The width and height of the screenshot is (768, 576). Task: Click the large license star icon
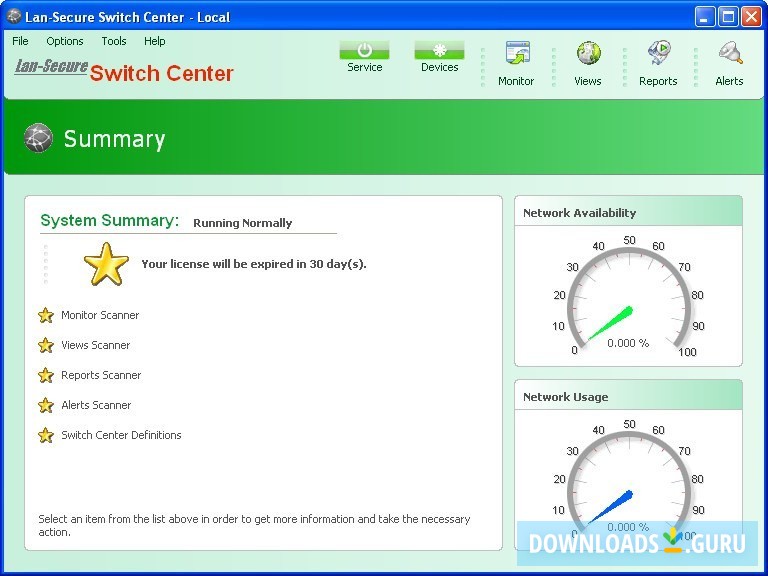pyautogui.click(x=106, y=264)
